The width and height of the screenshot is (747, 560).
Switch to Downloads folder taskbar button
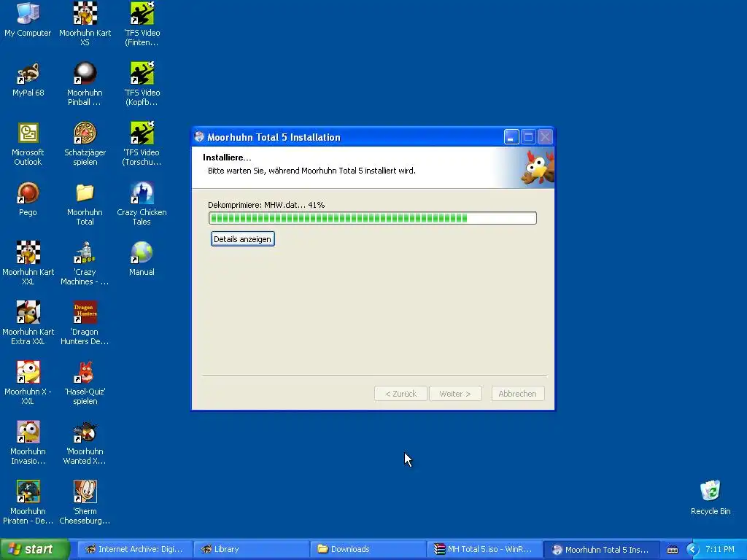coord(368,549)
